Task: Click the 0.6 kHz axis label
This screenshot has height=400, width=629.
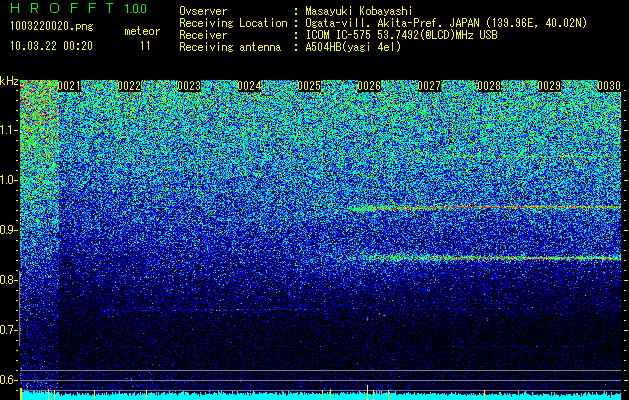Action: (x=9, y=380)
